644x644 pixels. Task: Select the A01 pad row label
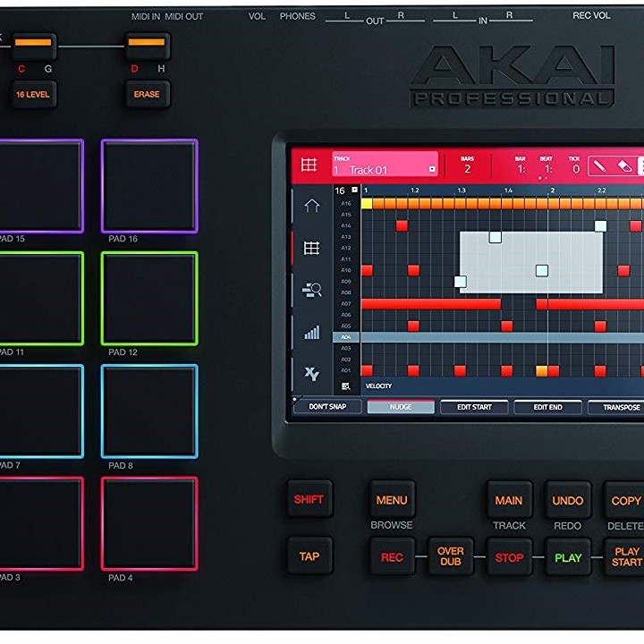[x=346, y=370]
